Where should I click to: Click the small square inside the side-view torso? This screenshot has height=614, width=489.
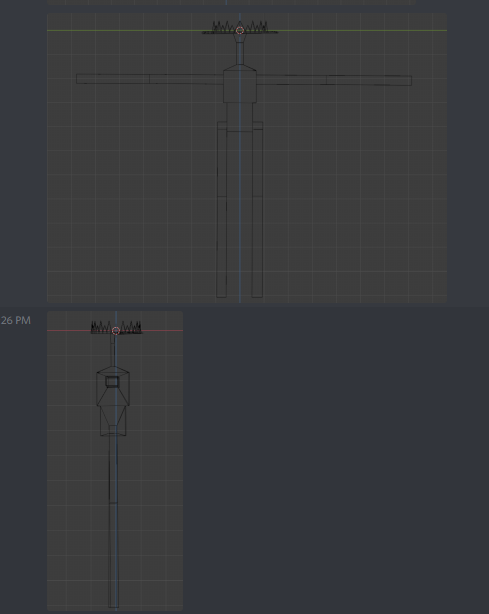coord(112,381)
